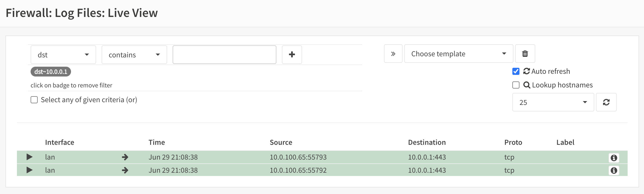Click the Auto refresh label text
Viewport: 644px width, 194px height.
[551, 71]
